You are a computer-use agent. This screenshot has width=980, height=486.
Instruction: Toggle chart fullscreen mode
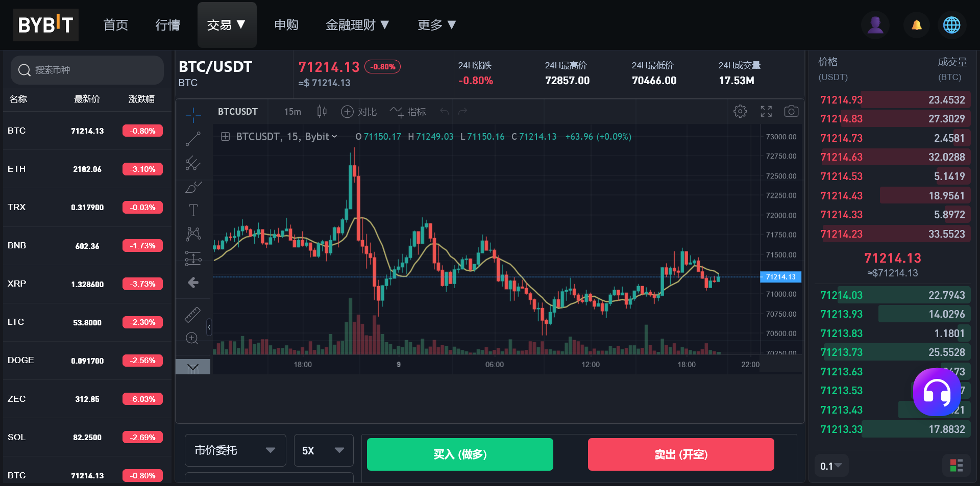tap(766, 111)
